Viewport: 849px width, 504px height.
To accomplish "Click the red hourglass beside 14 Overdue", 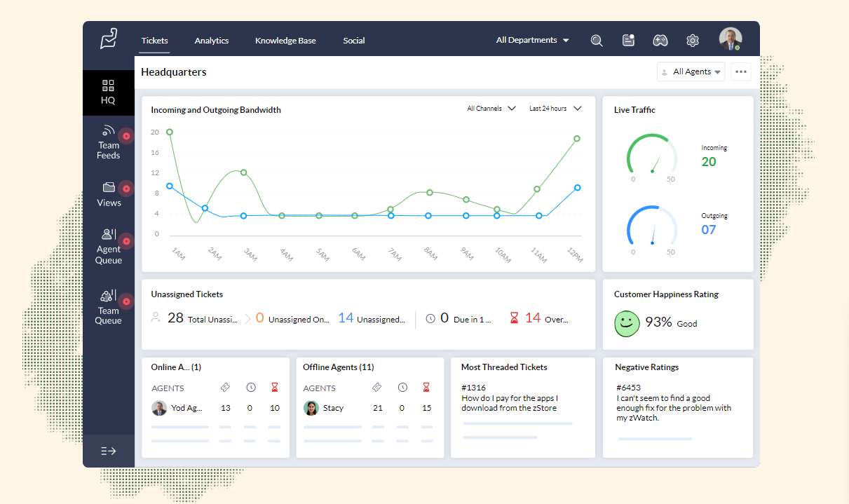I will [x=514, y=319].
